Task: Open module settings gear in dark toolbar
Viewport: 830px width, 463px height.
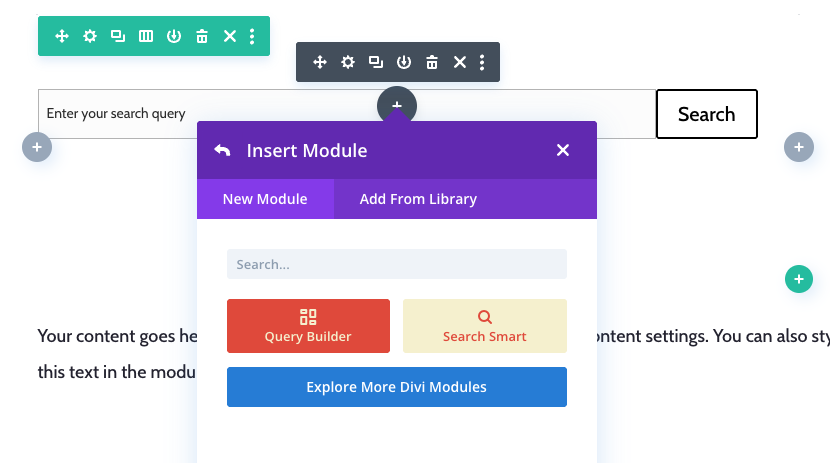Action: [348, 62]
